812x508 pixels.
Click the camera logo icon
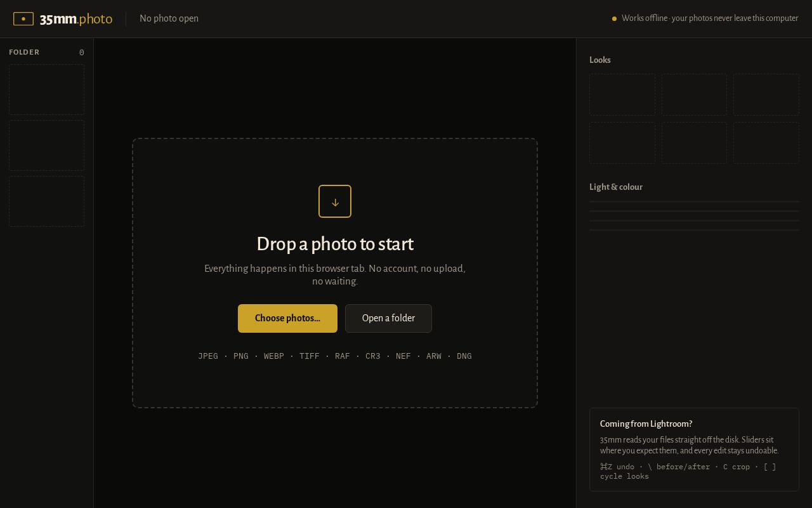pyautogui.click(x=23, y=19)
